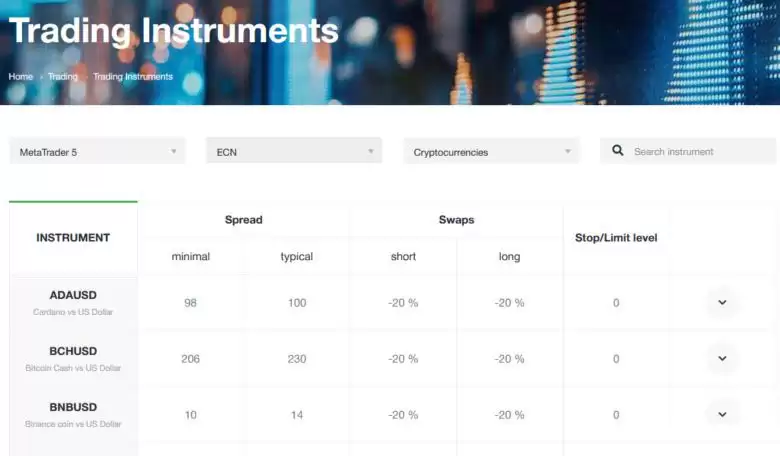780x456 pixels.
Task: Select the BNBUSD instrument name
Action: [x=73, y=407]
